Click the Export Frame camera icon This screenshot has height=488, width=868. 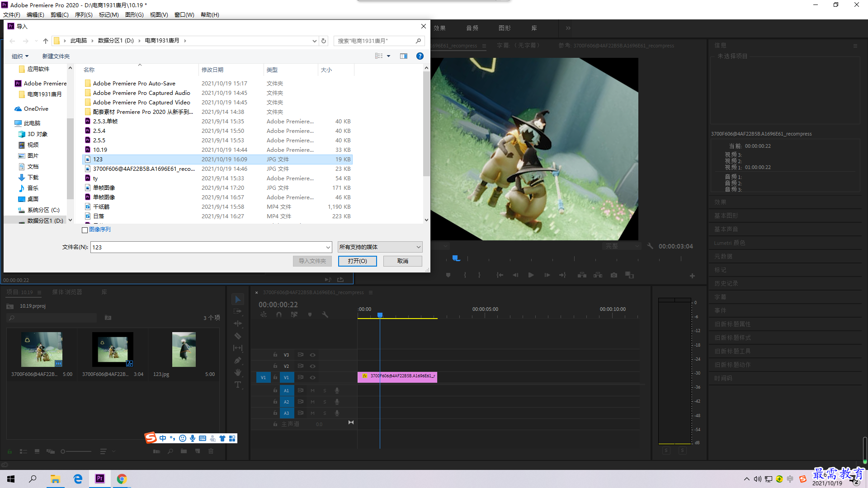(613, 275)
